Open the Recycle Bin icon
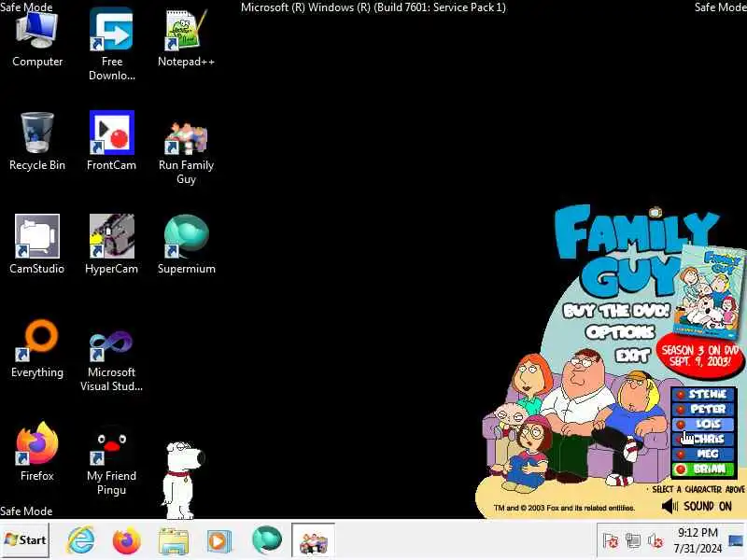 point(37,142)
